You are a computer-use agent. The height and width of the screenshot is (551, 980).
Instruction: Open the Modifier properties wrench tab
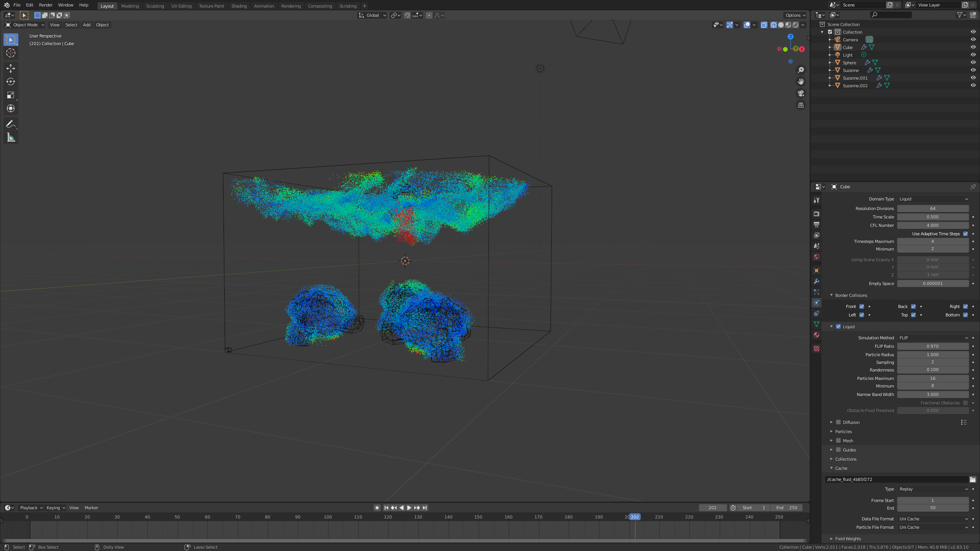click(x=817, y=281)
